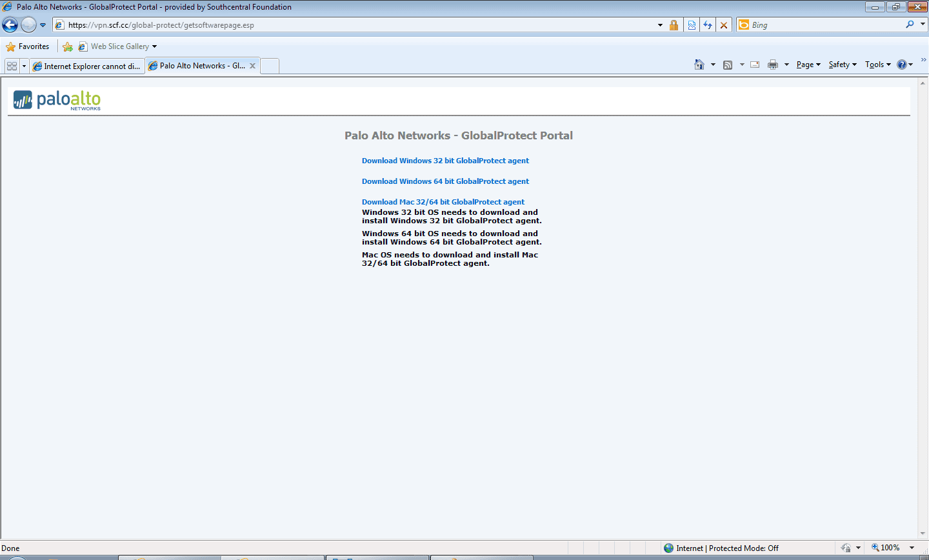Open the Page menu
The image size is (929, 560).
[x=808, y=65]
